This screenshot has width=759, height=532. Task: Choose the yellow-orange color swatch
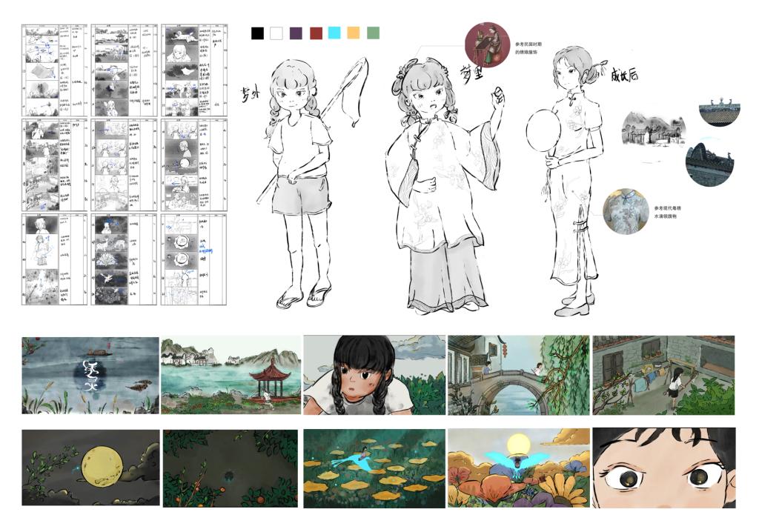pyautogui.click(x=354, y=33)
